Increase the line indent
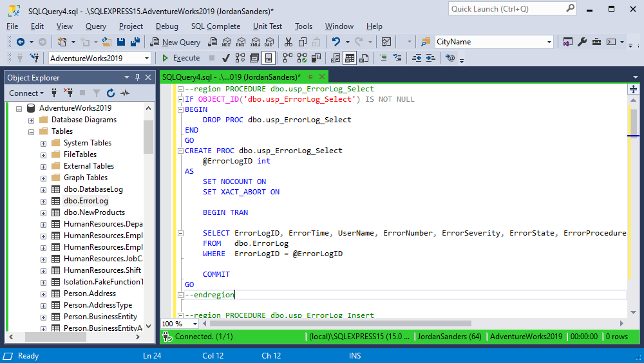The width and height of the screenshot is (644, 363). click(430, 58)
